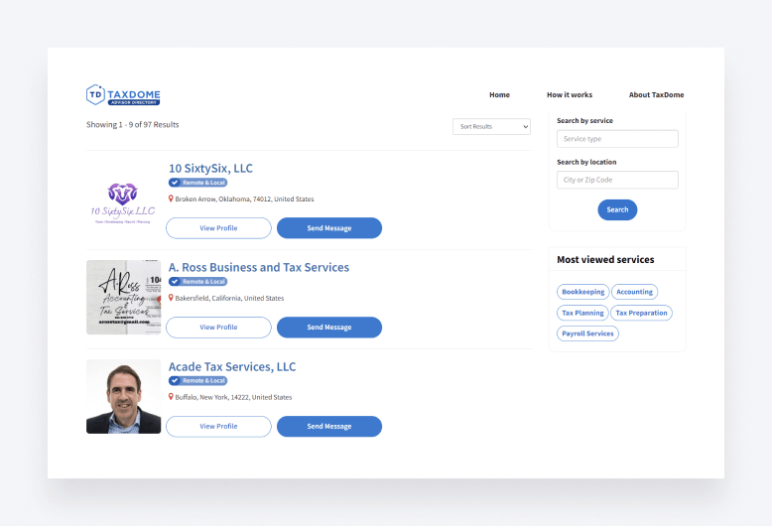Click the TaxDome Advisor Directory logo
This screenshot has height=532, width=772.
point(123,95)
